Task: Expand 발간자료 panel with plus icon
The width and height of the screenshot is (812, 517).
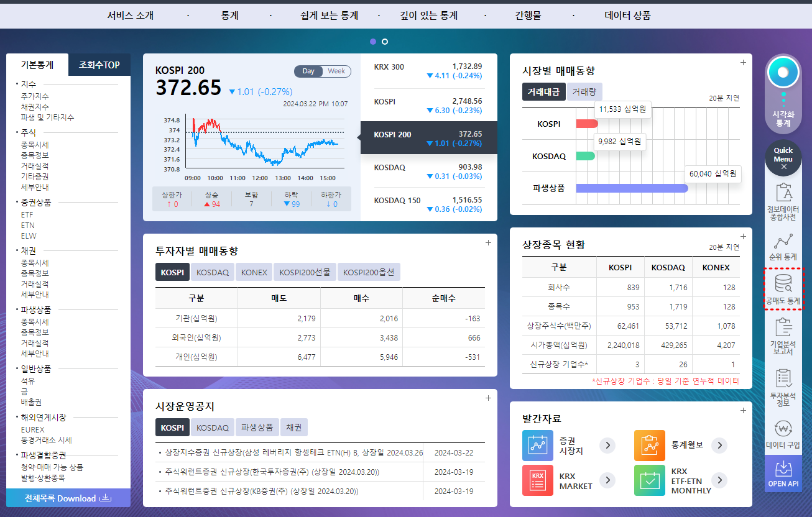Action: (x=742, y=410)
